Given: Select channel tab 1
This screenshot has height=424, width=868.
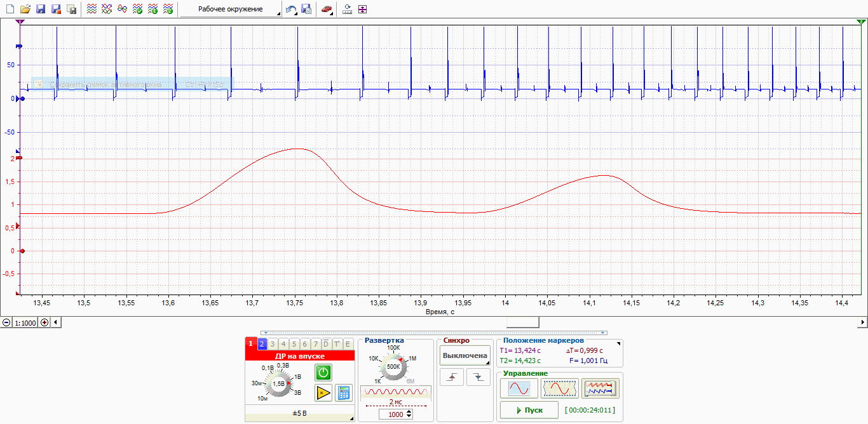Looking at the screenshot, I should pyautogui.click(x=250, y=343).
